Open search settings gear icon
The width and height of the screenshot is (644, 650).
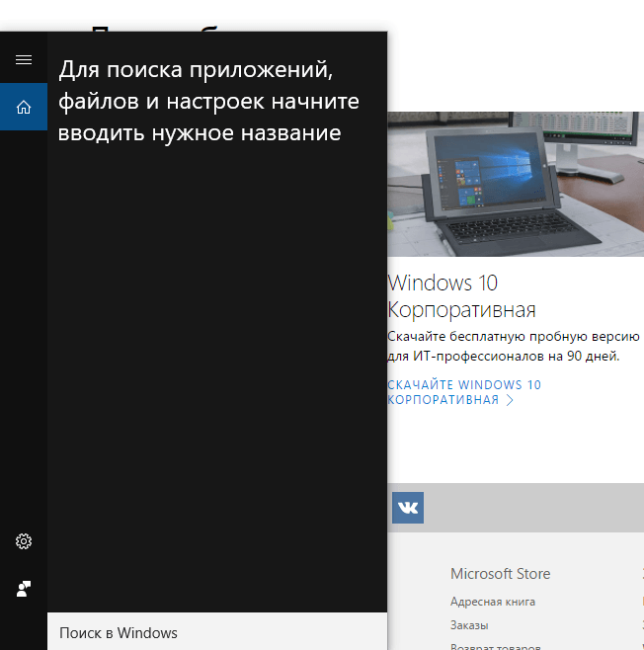coord(24,541)
